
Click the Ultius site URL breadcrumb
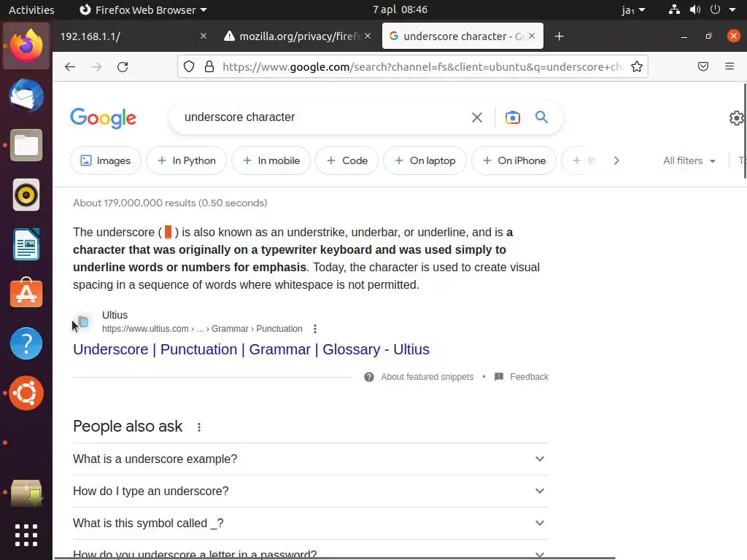[x=202, y=329]
